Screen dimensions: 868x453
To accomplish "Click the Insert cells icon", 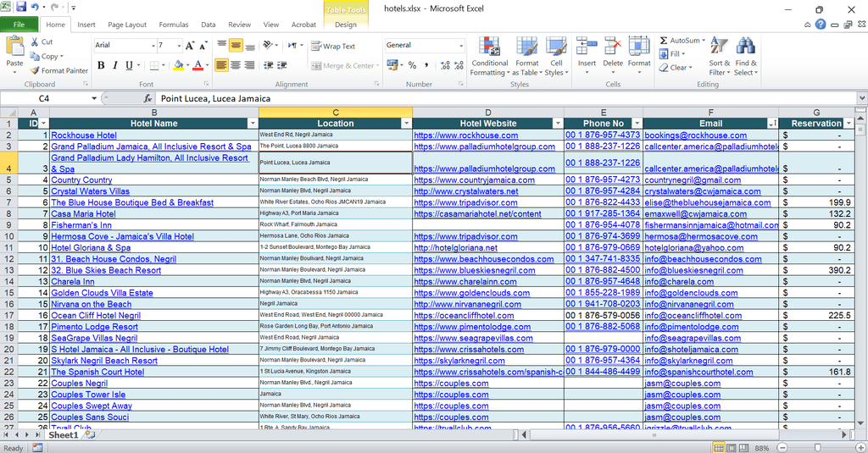I will tap(587, 46).
